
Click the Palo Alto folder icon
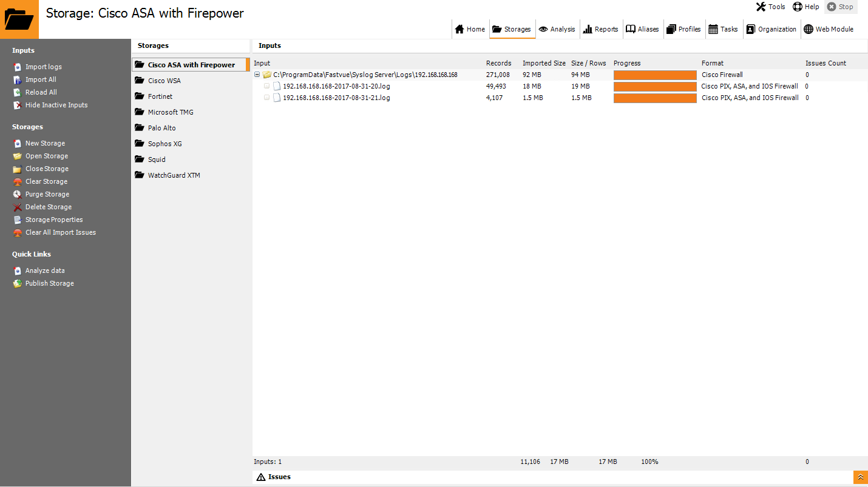pyautogui.click(x=139, y=127)
